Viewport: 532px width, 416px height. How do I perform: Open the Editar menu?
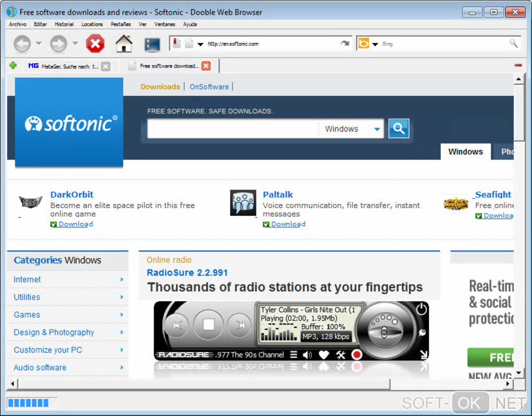point(40,25)
